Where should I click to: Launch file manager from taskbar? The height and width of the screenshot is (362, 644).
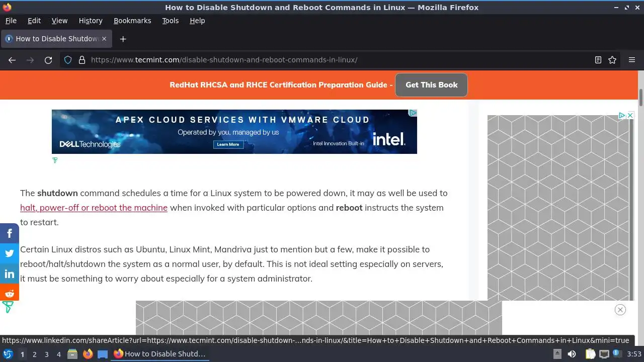point(72,354)
